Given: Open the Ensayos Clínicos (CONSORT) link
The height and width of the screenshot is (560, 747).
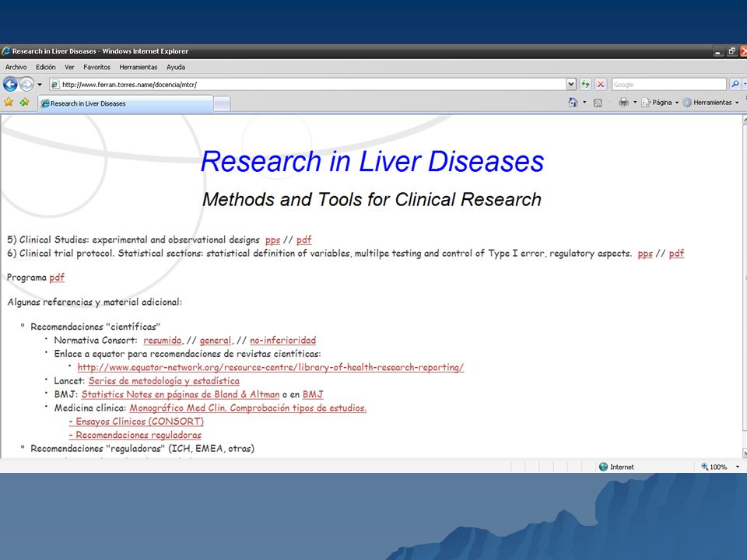Looking at the screenshot, I should [136, 422].
